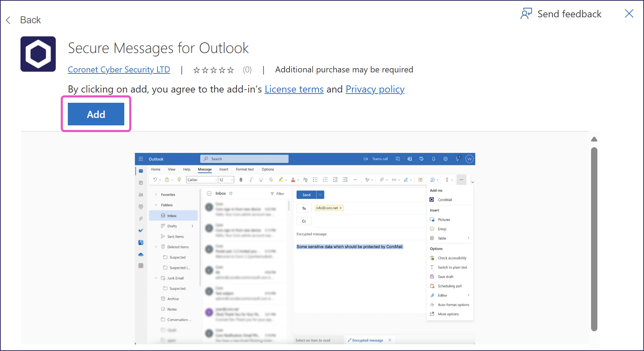Image resolution: width=644 pixels, height=351 pixels.
Task: Click the Emoji icon in the Insert list
Action: tap(432, 229)
